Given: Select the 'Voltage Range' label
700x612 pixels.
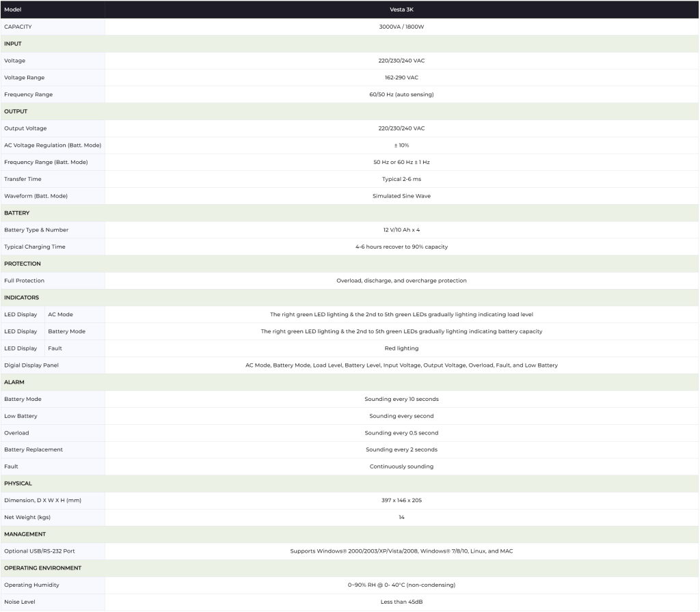Looking at the screenshot, I should [x=24, y=78].
